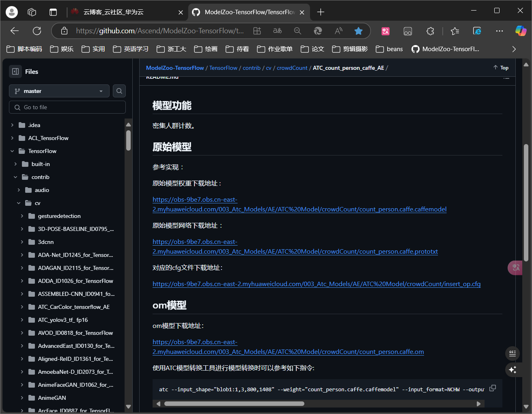Open the ATC_yolov3_tf_fp16 folder
This screenshot has width=532, height=414.
(63, 320)
